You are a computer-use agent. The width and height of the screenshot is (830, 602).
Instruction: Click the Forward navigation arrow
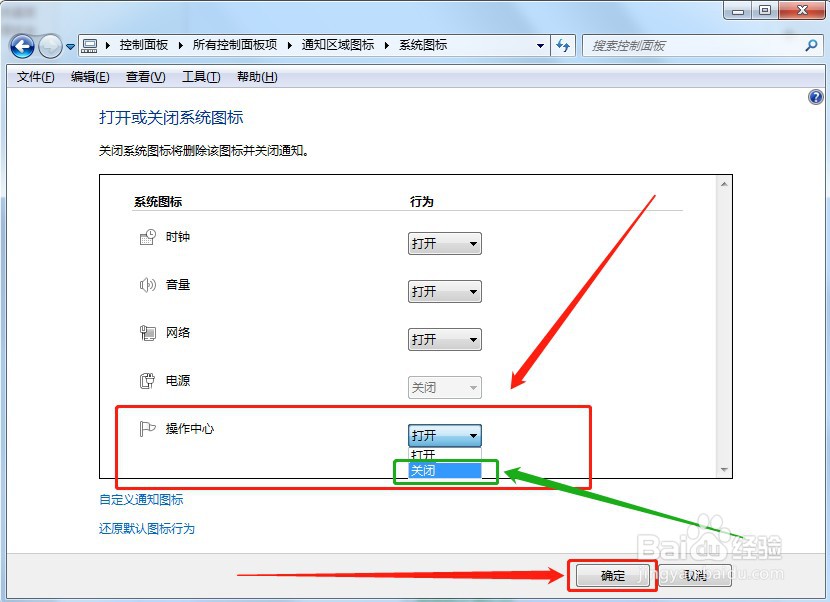point(50,46)
